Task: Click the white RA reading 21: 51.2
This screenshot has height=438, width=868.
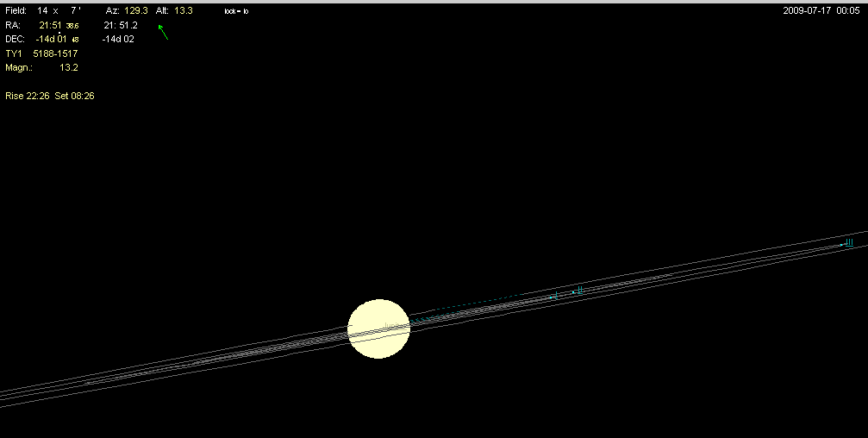Action: click(121, 25)
